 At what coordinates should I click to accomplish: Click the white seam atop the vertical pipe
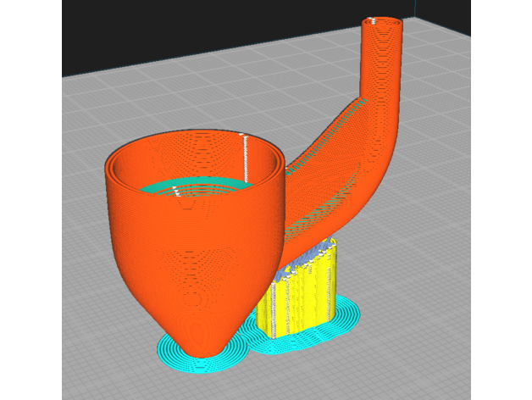tap(371, 20)
